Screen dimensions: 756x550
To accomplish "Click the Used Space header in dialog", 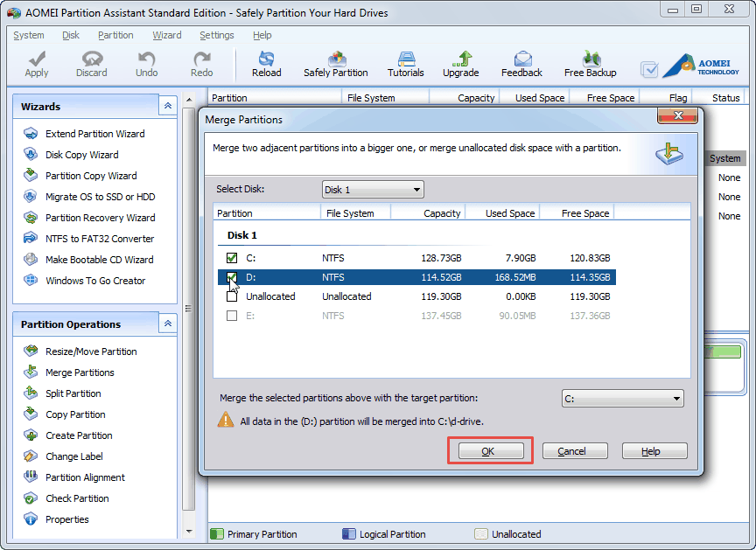I will pos(502,213).
